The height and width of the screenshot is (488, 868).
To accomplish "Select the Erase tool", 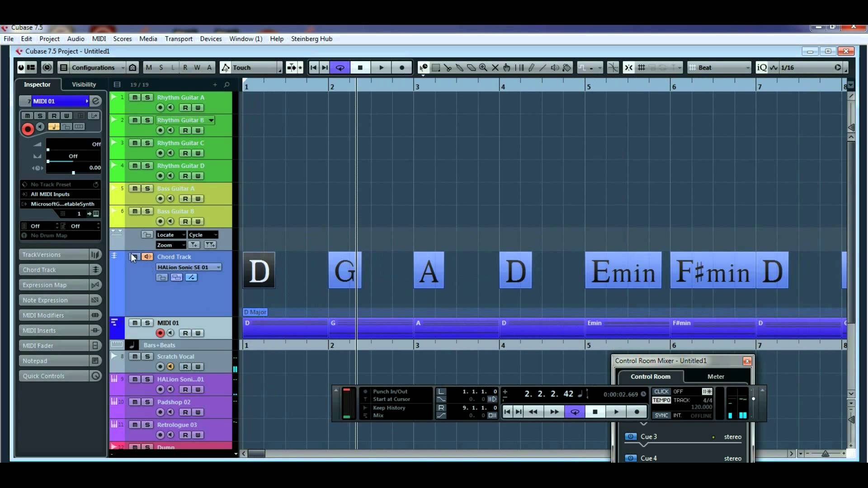I will pos(471,68).
